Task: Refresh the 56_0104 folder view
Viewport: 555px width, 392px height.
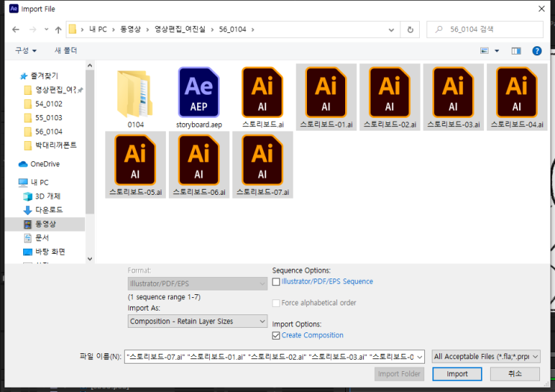Action: [x=410, y=30]
